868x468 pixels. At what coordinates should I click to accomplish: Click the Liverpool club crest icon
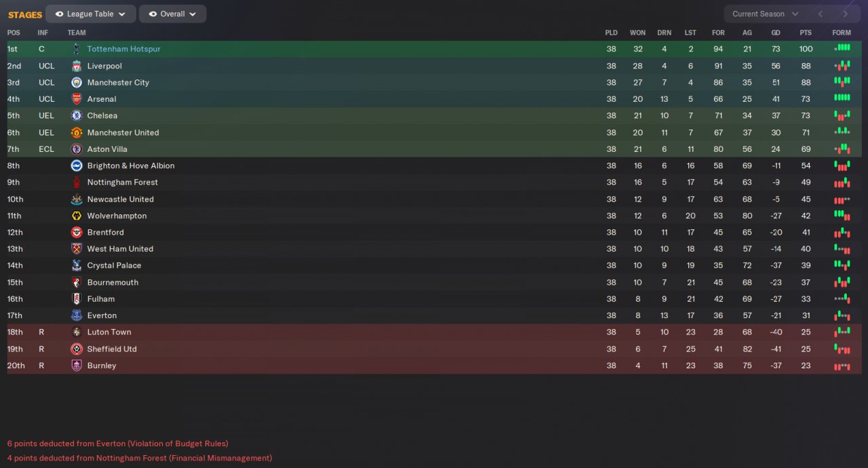click(x=77, y=66)
